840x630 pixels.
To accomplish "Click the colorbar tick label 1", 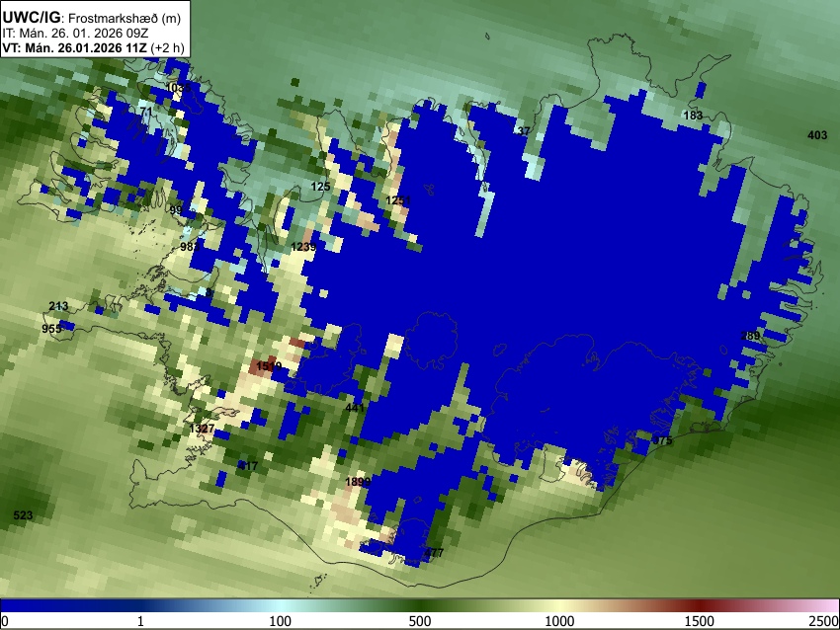I will click(140, 621).
